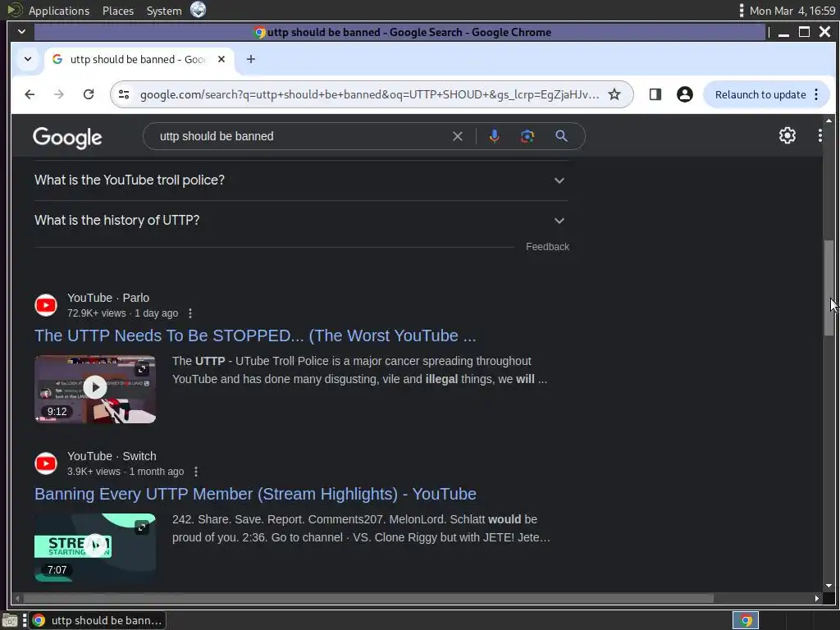The height and width of the screenshot is (630, 840).
Task: Click YouTube favicon of the Switch result
Action: pyautogui.click(x=46, y=463)
